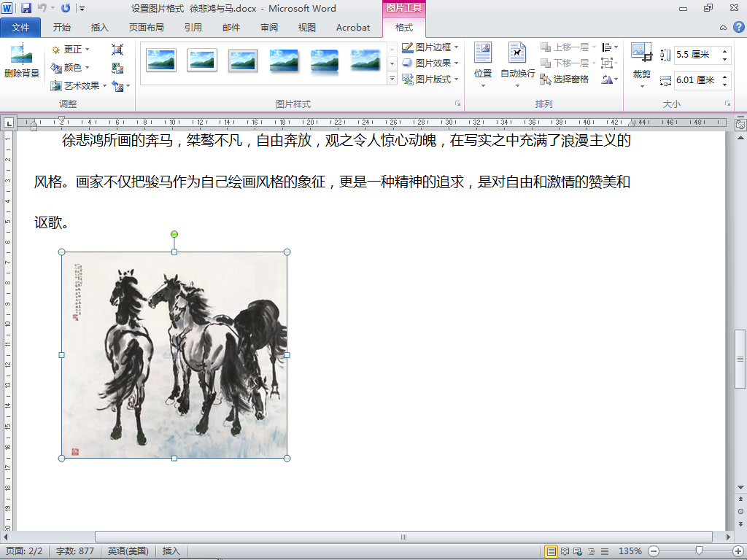The image size is (747, 560).
Task: Switch to the Page Layout (页面布局) tab
Action: point(146,28)
